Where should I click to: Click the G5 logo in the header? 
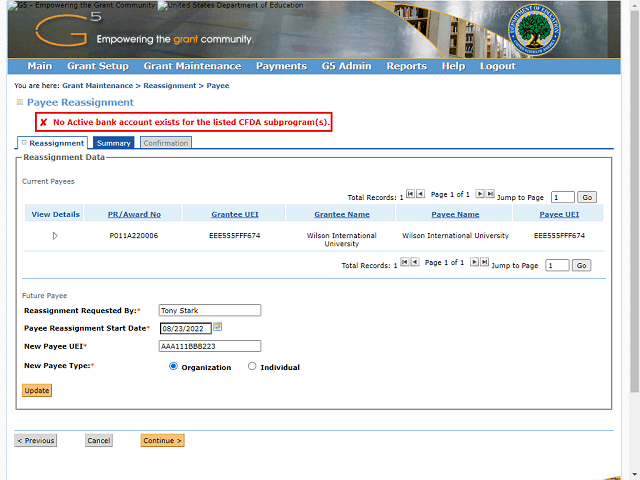(x=67, y=29)
